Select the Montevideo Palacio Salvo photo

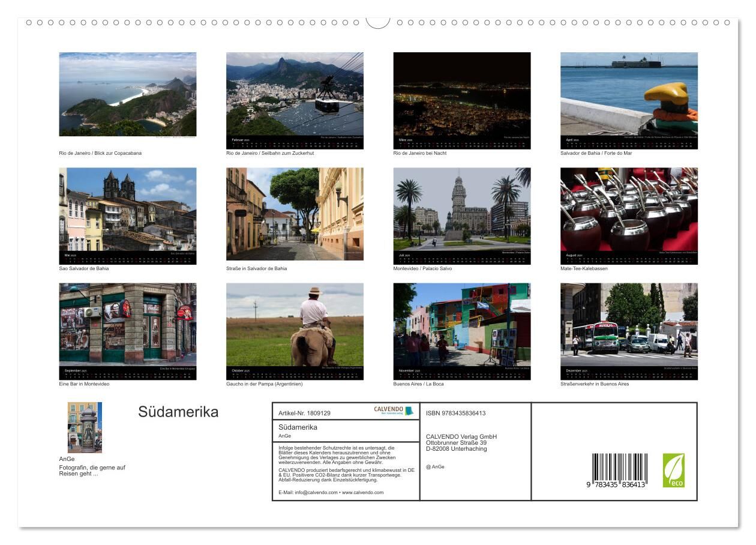(x=462, y=209)
